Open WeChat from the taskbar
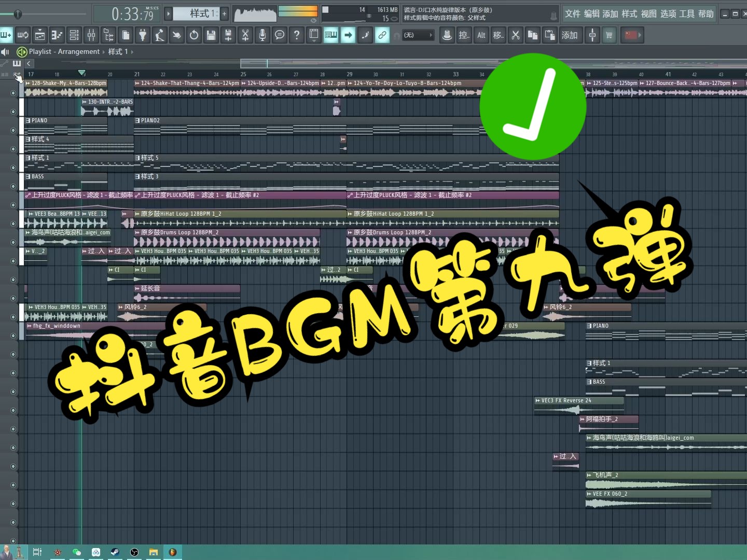 [x=77, y=552]
